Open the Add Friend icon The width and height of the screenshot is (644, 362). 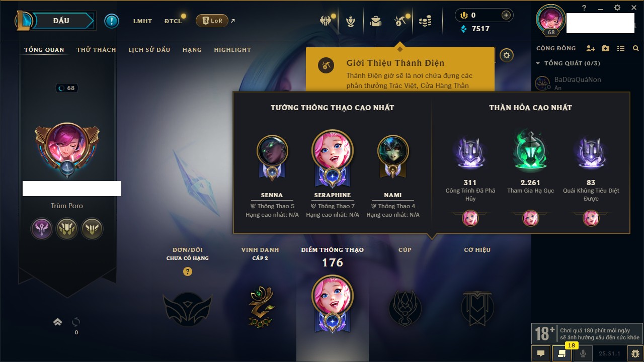click(x=591, y=48)
